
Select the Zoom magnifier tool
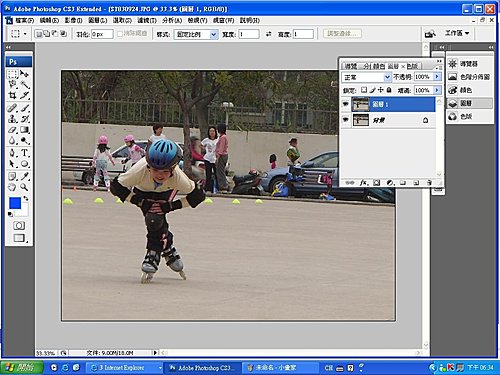(24, 187)
